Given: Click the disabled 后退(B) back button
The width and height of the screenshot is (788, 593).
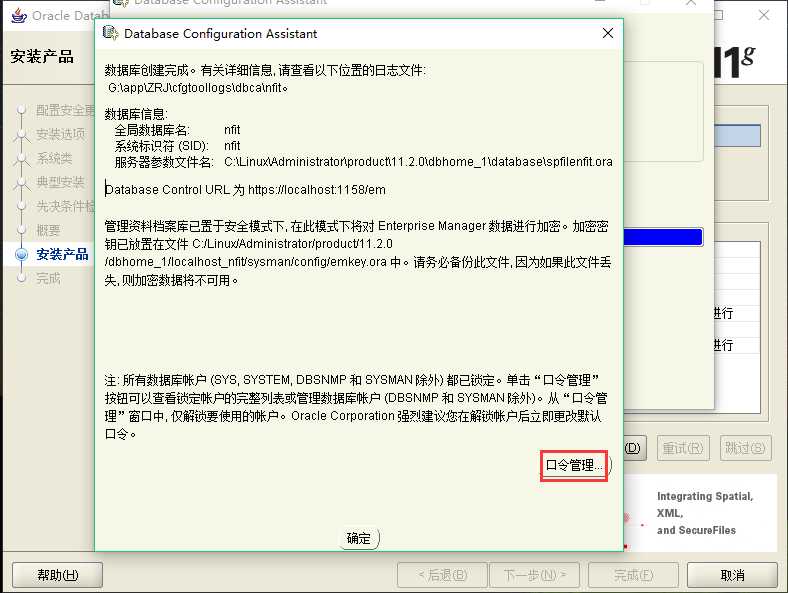Looking at the screenshot, I should 442,575.
